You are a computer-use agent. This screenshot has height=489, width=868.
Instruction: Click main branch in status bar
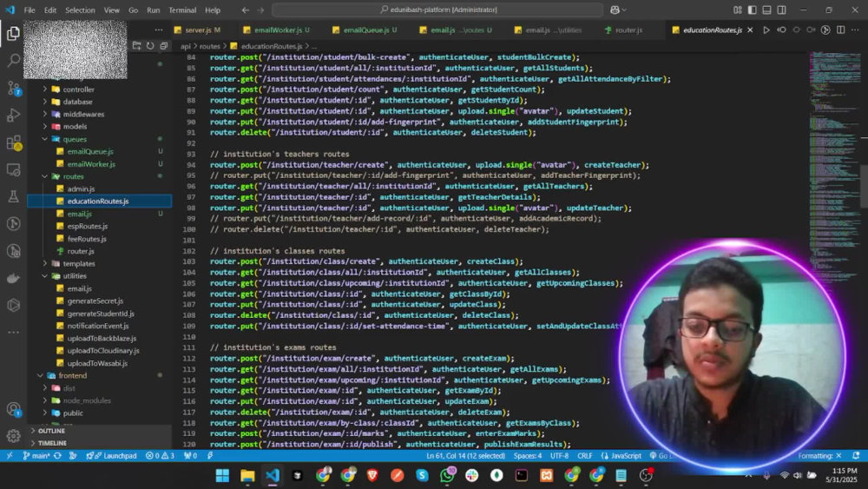click(x=36, y=456)
